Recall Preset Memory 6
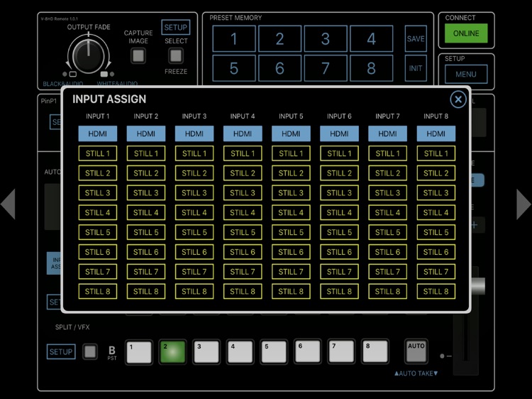 click(x=279, y=68)
